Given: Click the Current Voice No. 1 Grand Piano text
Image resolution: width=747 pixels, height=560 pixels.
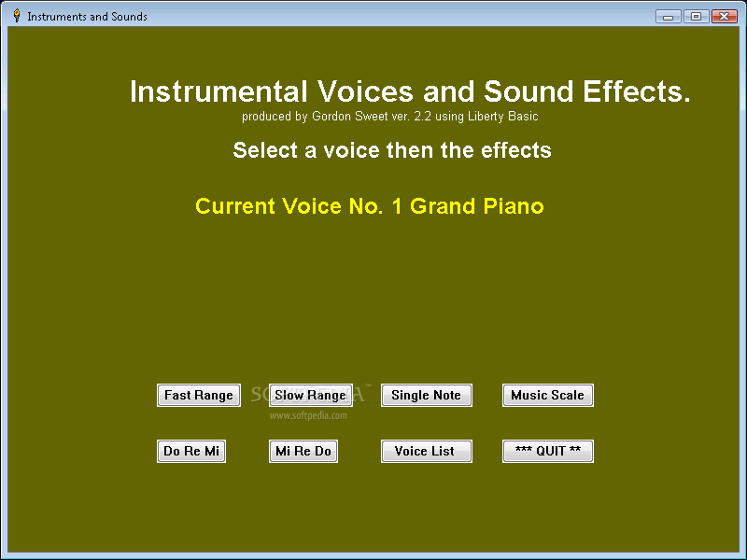Looking at the screenshot, I should coord(370,206).
